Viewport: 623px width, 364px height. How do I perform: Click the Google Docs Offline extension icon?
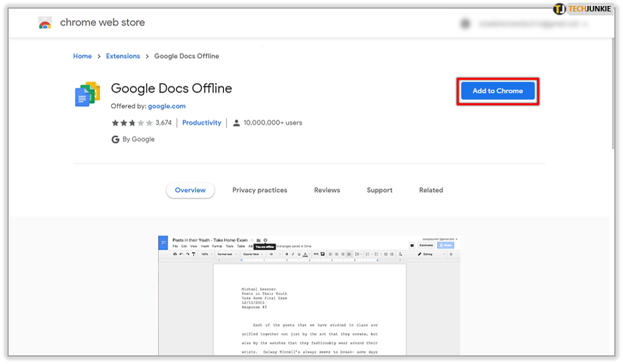coord(87,94)
